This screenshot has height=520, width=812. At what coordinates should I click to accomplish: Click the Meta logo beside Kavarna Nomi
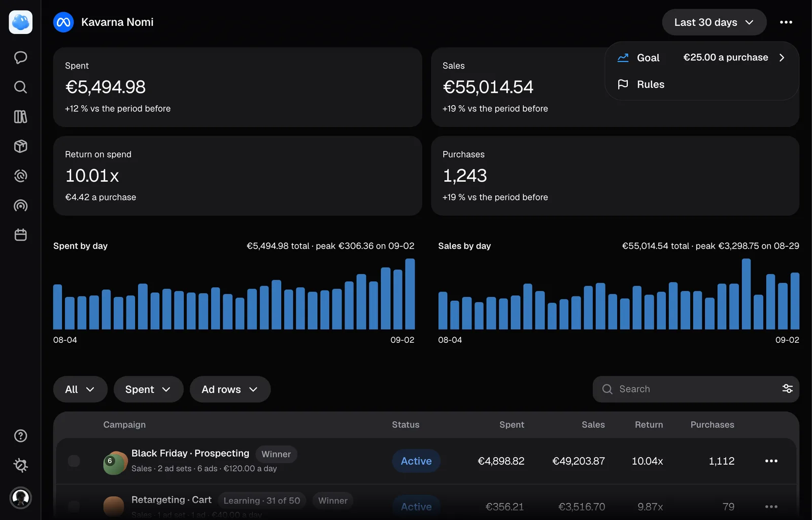(63, 22)
